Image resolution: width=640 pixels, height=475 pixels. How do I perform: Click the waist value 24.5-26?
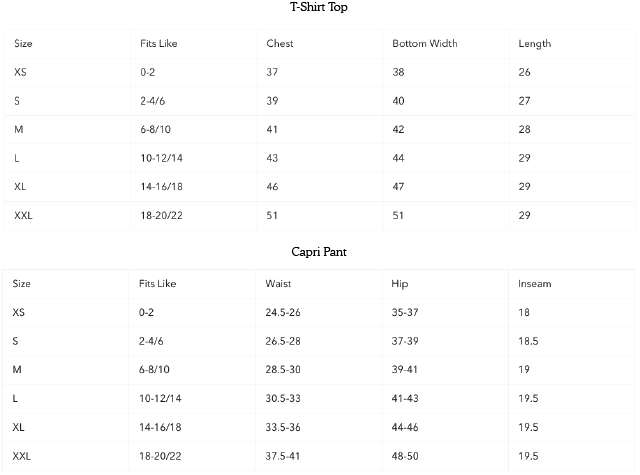(x=284, y=313)
